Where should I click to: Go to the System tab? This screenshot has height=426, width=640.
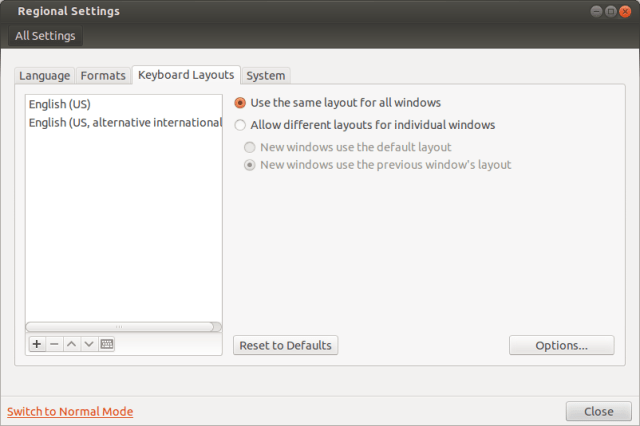[x=266, y=75]
